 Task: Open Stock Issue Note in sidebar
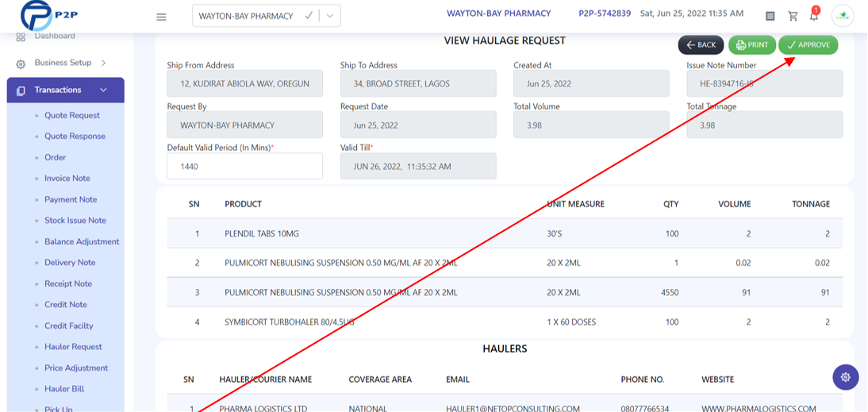click(75, 221)
